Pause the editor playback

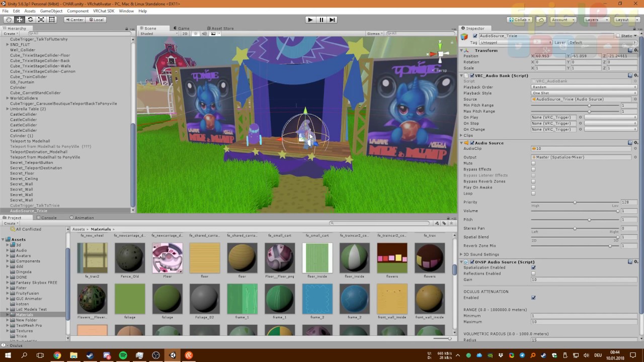coord(321,20)
